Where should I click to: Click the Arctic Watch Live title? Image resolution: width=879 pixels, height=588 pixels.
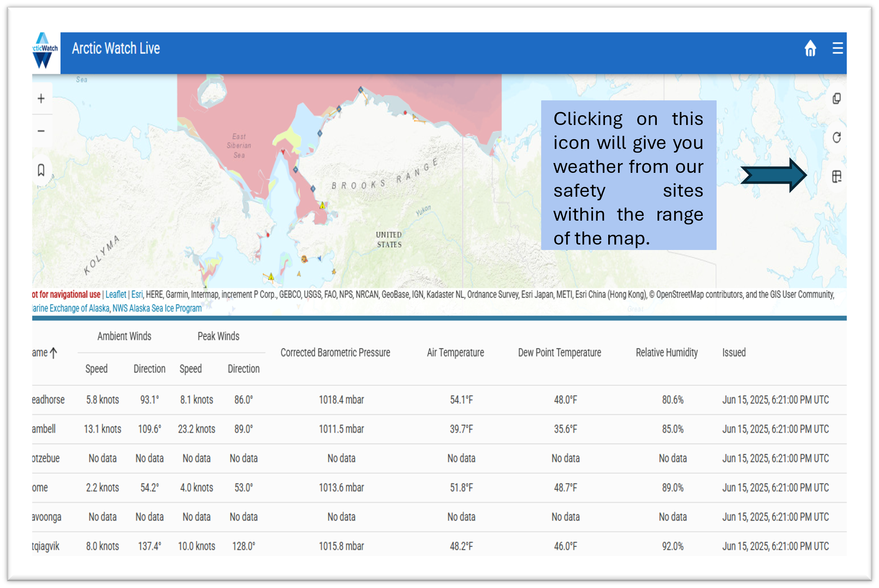coord(116,49)
